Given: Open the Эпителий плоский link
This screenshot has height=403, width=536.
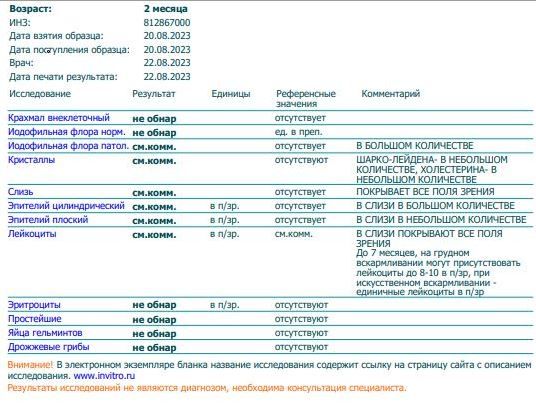Looking at the screenshot, I should pos(48,220).
